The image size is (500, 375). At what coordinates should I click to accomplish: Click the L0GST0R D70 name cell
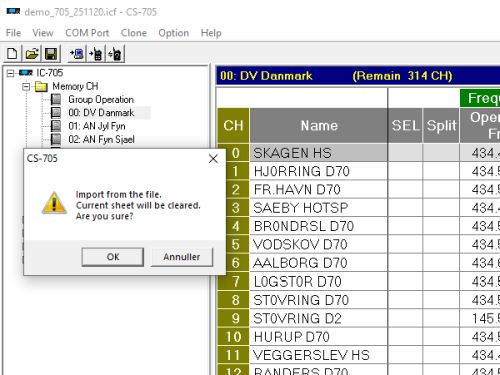(319, 282)
